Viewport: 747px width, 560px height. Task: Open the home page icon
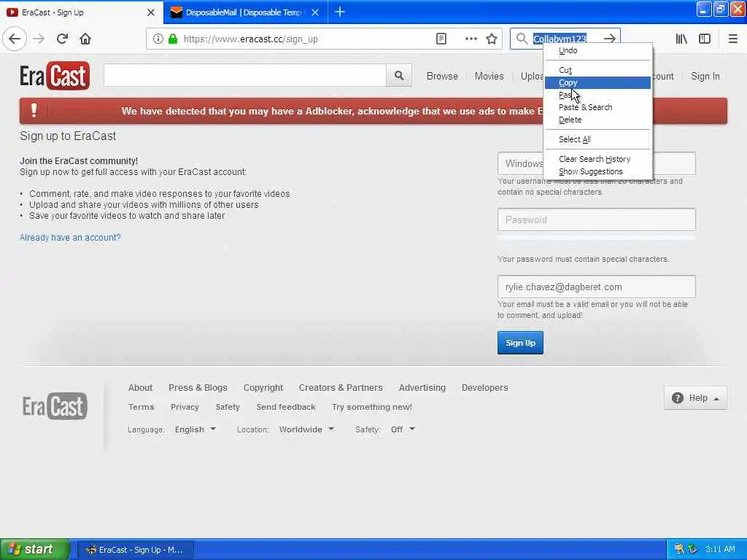point(85,39)
